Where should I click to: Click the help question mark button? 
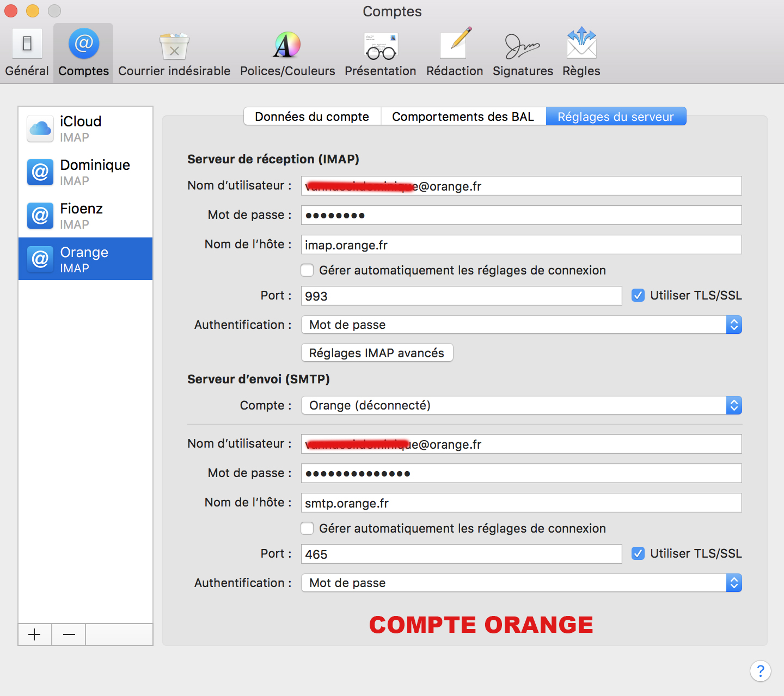[760, 671]
